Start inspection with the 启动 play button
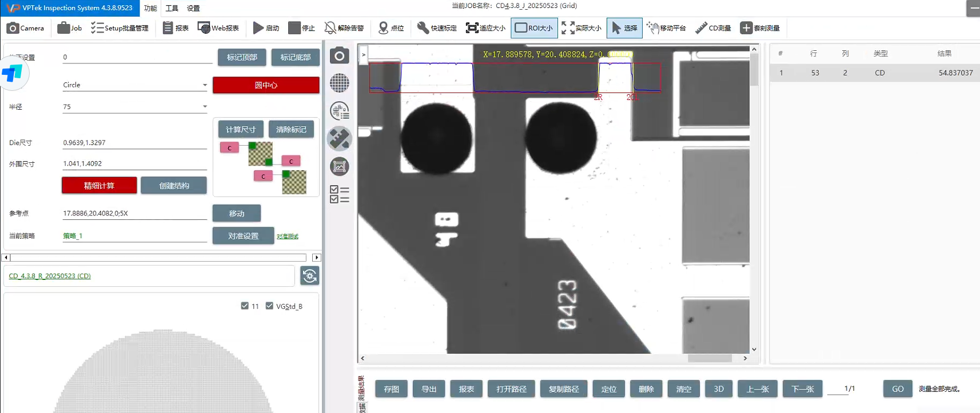 (x=266, y=28)
